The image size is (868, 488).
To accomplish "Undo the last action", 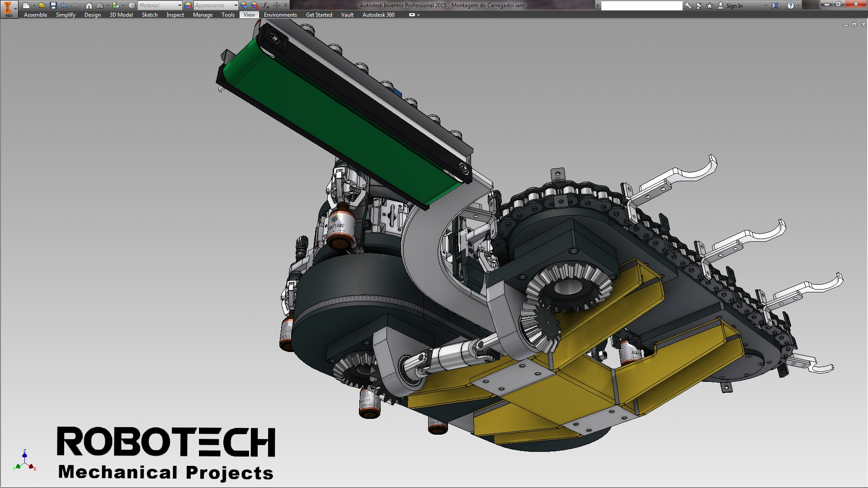I will pyautogui.click(x=64, y=5).
